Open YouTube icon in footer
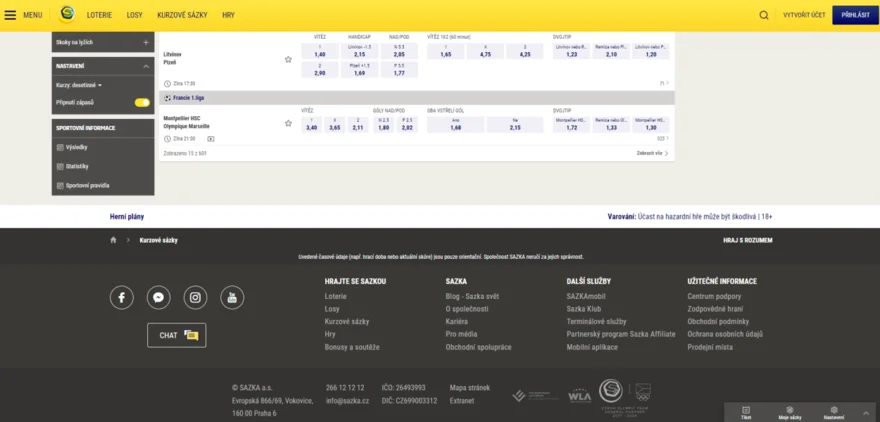 [x=232, y=297]
